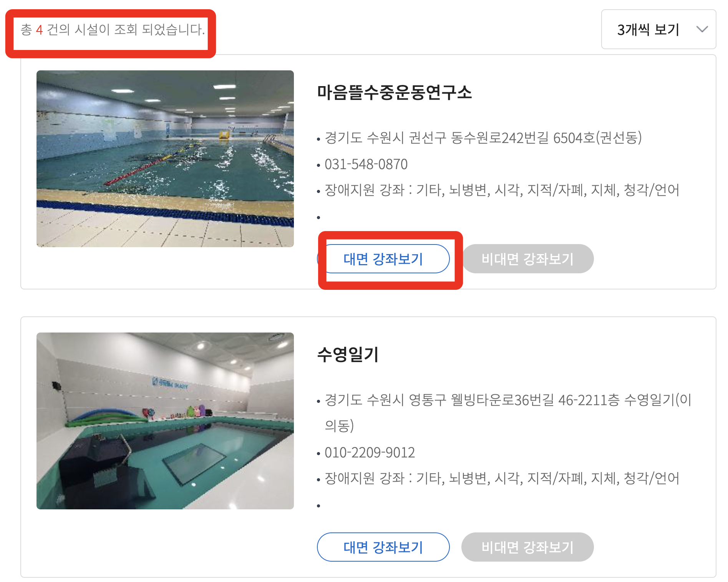Click 대면 강좌보기 for 마음뜰수중운동연구소

click(x=383, y=259)
